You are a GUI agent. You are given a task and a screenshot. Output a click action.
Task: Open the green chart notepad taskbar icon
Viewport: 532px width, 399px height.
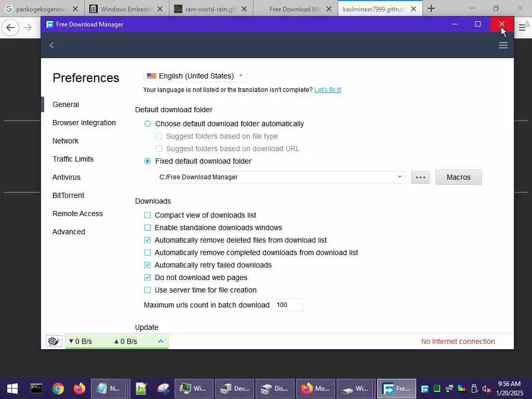click(141, 389)
